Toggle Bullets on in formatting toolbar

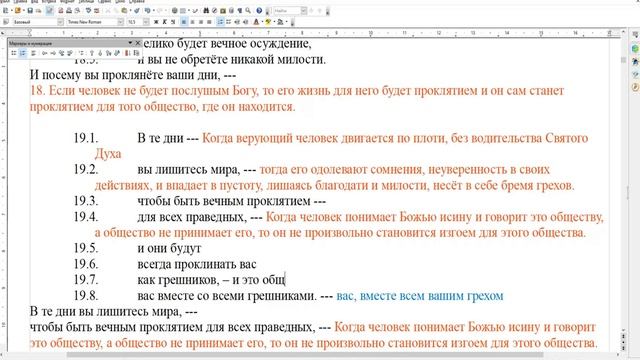(x=229, y=22)
